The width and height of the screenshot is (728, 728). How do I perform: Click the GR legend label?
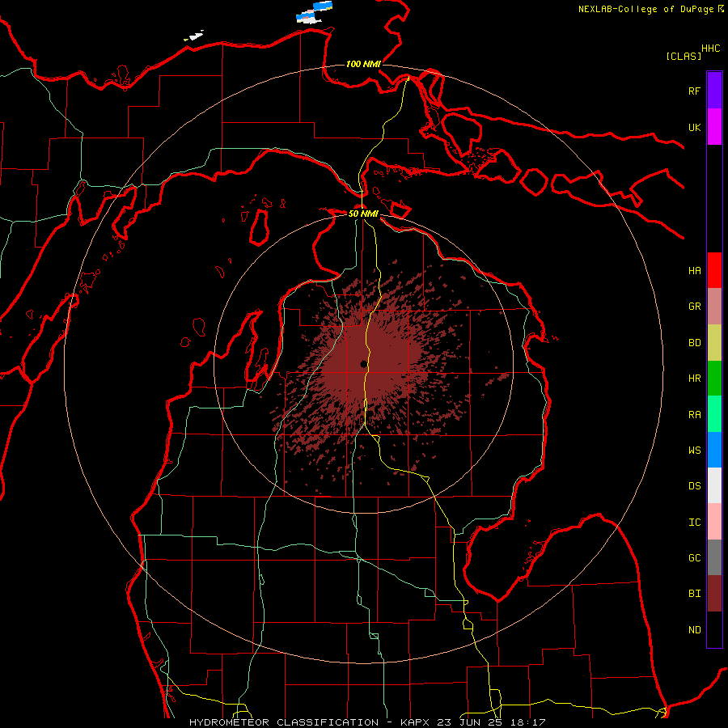point(694,307)
